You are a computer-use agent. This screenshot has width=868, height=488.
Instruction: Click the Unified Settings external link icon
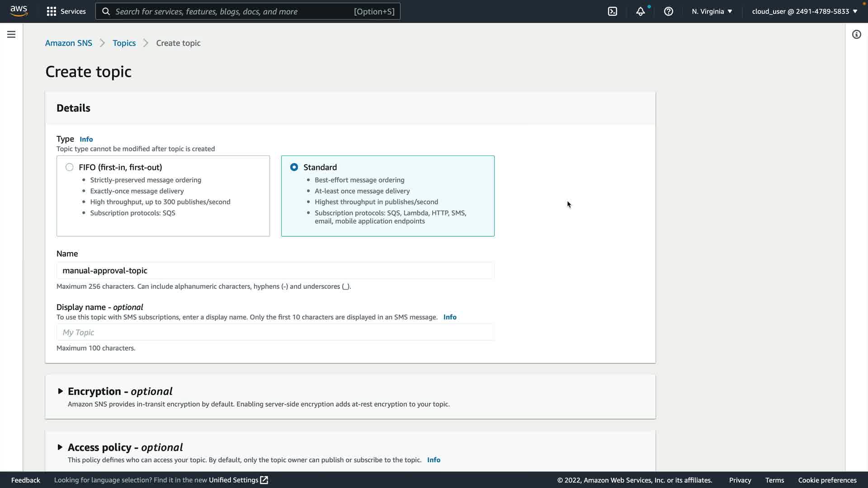point(264,480)
